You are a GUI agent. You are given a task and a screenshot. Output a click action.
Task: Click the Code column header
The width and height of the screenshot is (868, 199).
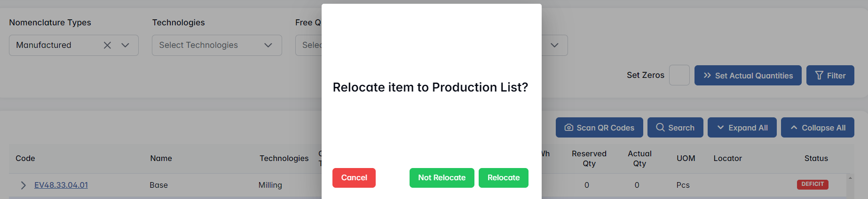click(25, 159)
